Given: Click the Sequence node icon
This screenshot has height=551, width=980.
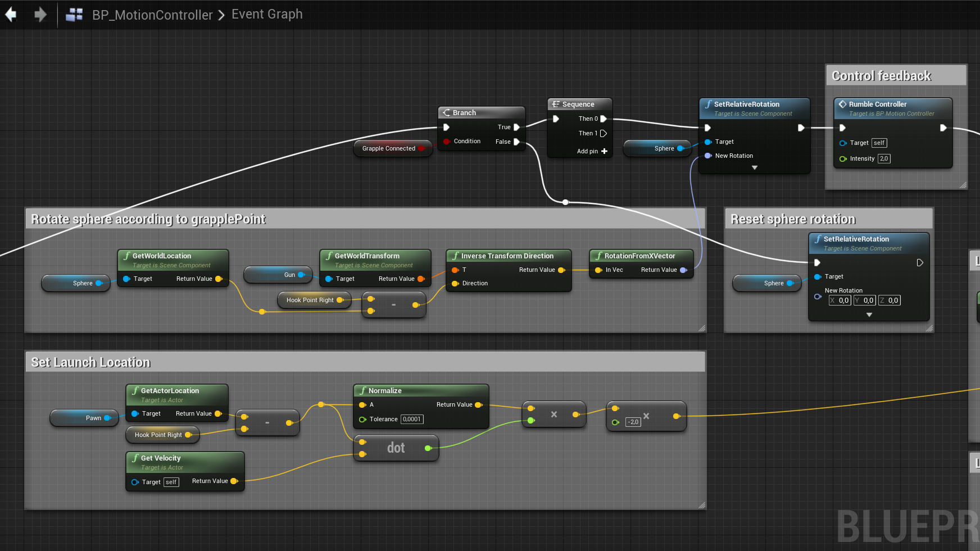Looking at the screenshot, I should point(556,104).
